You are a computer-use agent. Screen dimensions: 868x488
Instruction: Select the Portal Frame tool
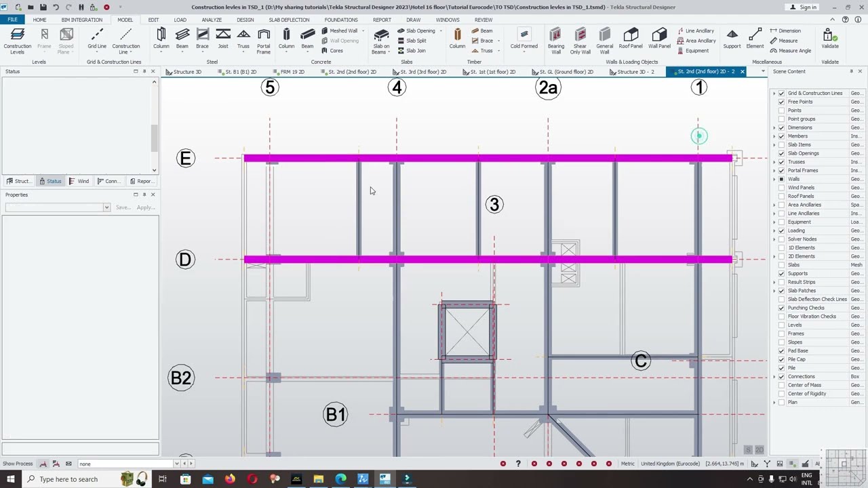point(264,41)
